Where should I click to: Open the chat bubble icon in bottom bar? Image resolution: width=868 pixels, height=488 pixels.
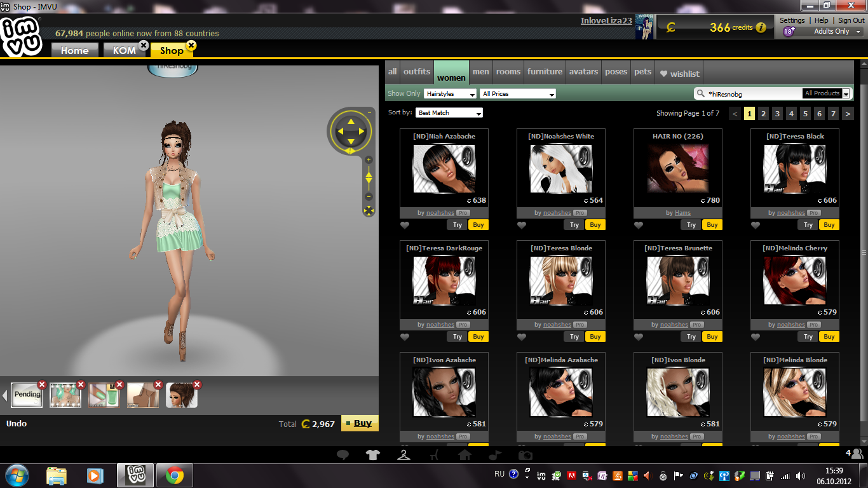click(342, 455)
